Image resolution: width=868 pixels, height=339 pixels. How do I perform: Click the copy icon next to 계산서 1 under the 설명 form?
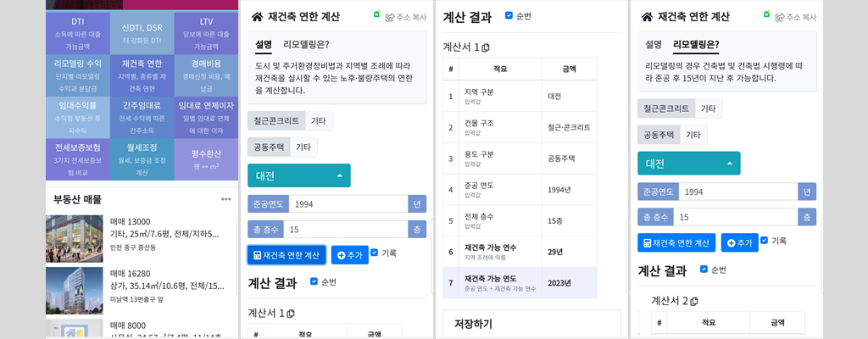coord(291,314)
